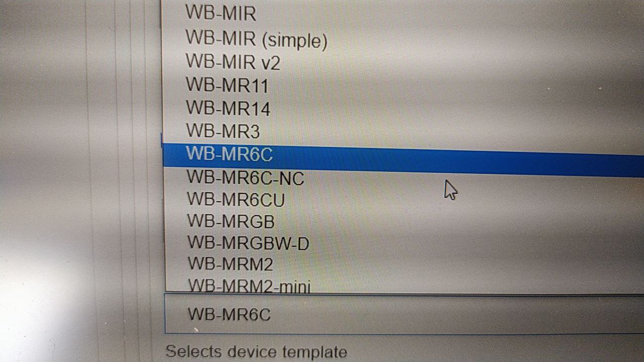644x362 pixels.
Task: Choose the WB-MIR (simple) template
Action: click(x=256, y=40)
